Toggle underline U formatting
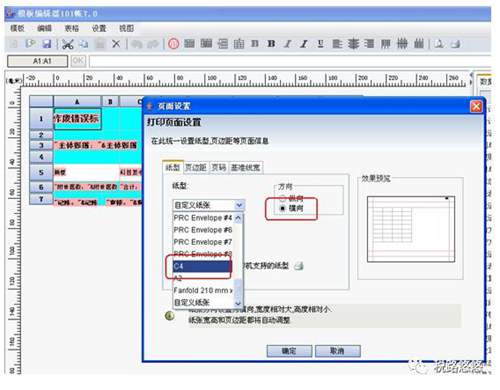This screenshot has width=500, height=390. tap(320, 44)
